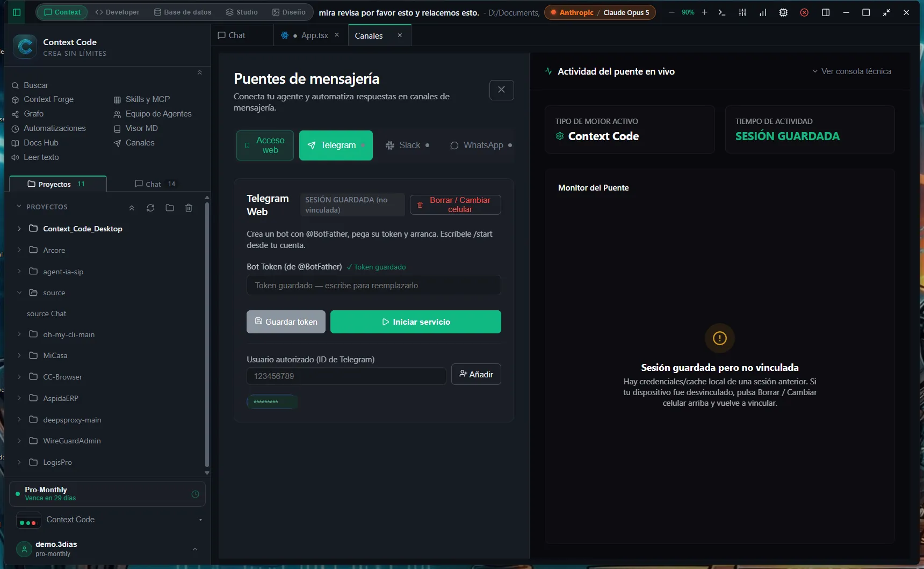Refresh the projects list
This screenshot has height=569, width=924.
(x=150, y=208)
